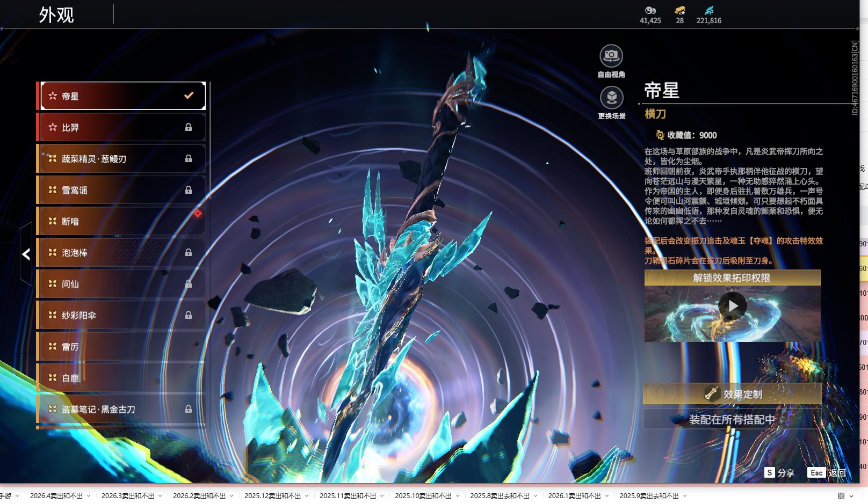Play the skin effect preview video
Screen dimensions: 868x504
click(733, 306)
